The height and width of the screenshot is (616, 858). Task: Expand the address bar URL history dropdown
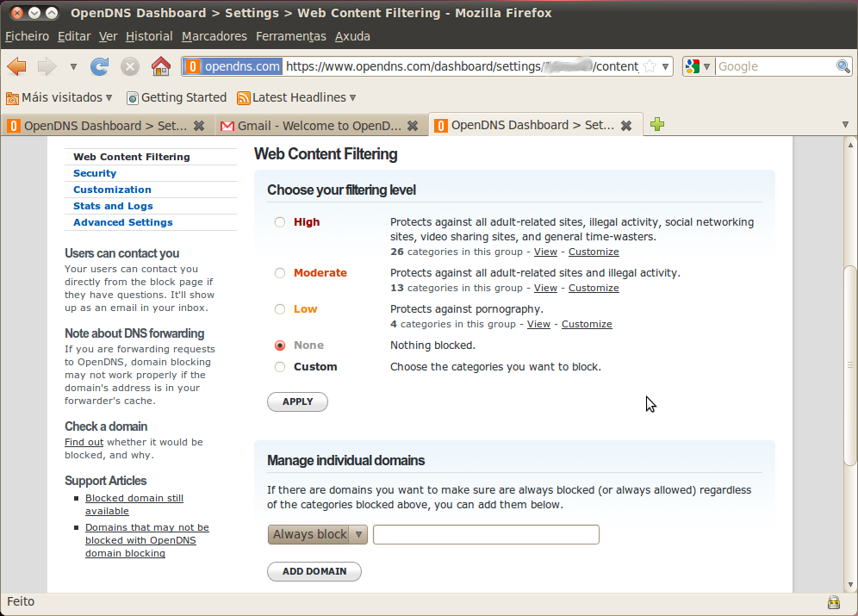click(665, 66)
